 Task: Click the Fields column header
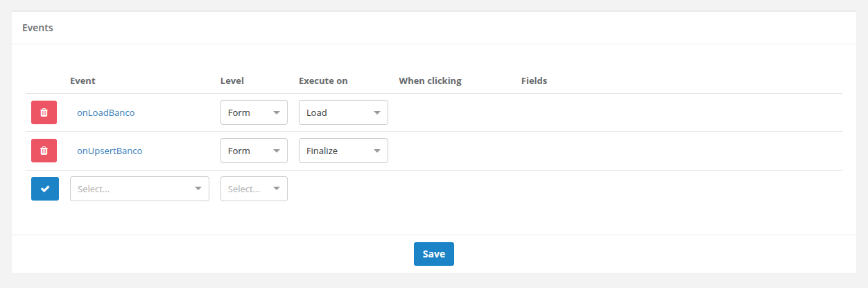click(534, 81)
